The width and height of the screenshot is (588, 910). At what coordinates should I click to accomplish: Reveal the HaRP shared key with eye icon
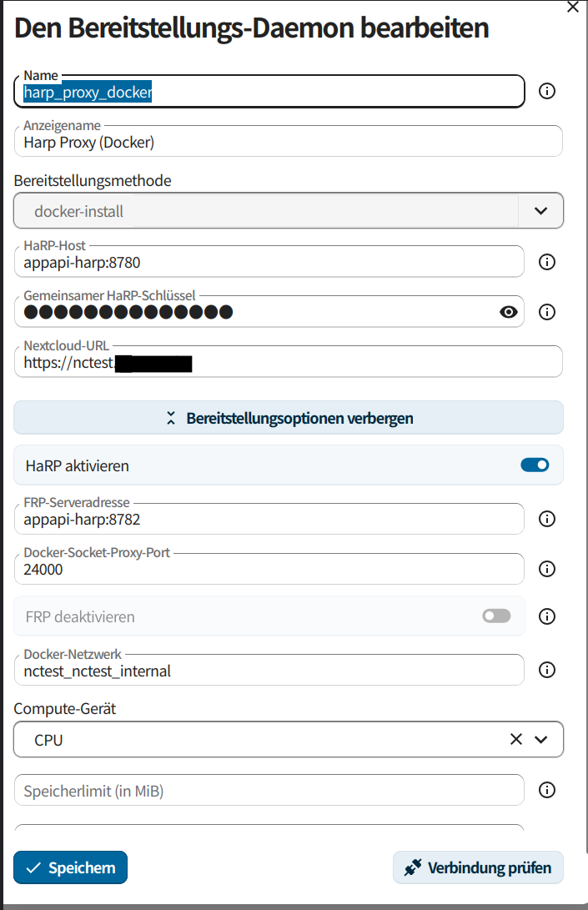point(509,312)
